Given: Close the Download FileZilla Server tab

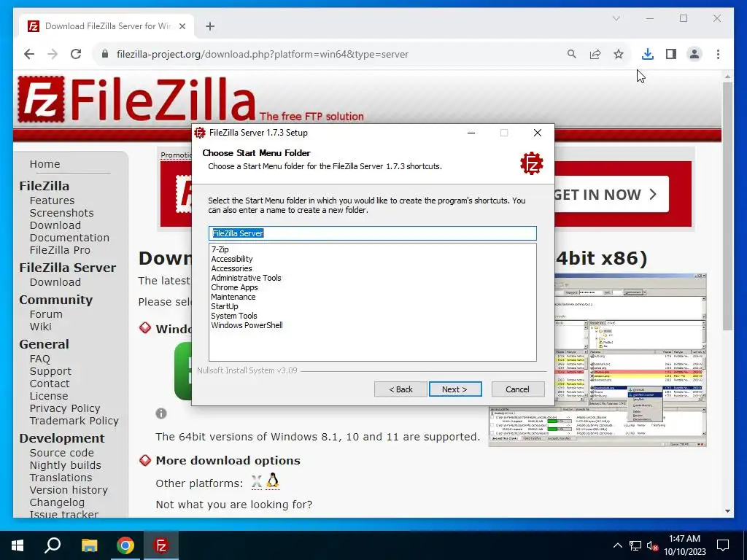Looking at the screenshot, I should pyautogui.click(x=182, y=26).
